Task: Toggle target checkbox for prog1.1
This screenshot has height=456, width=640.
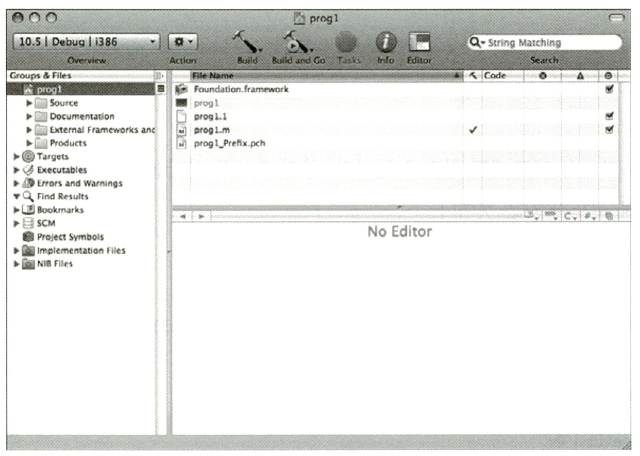Action: click(609, 116)
